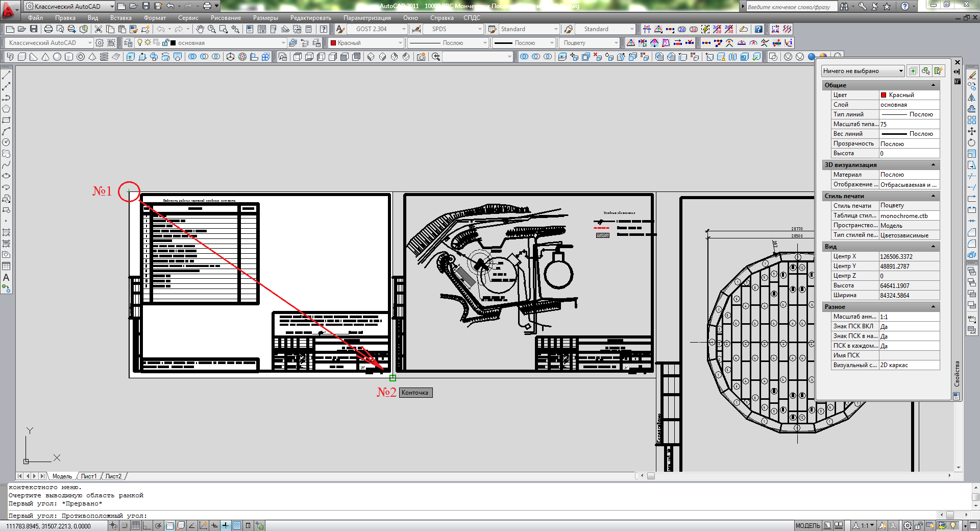Viewport: 980px width, 531px height.
Task: Click the Cut scissors icon
Action: coord(99,29)
